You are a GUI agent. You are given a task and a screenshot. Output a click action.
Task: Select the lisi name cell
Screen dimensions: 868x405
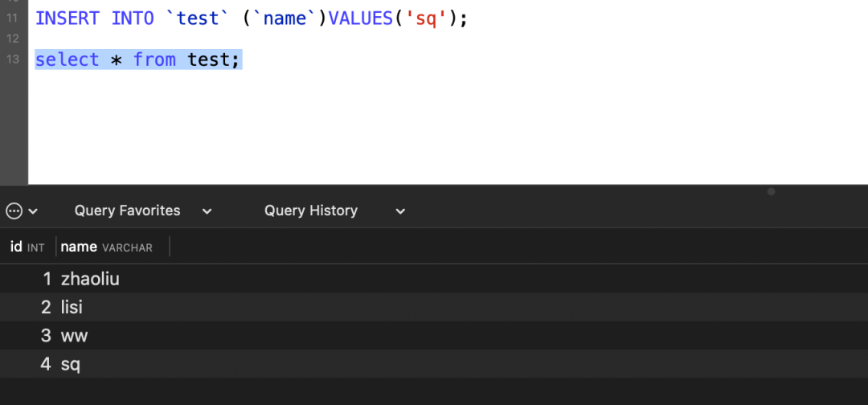pyautogui.click(x=72, y=308)
